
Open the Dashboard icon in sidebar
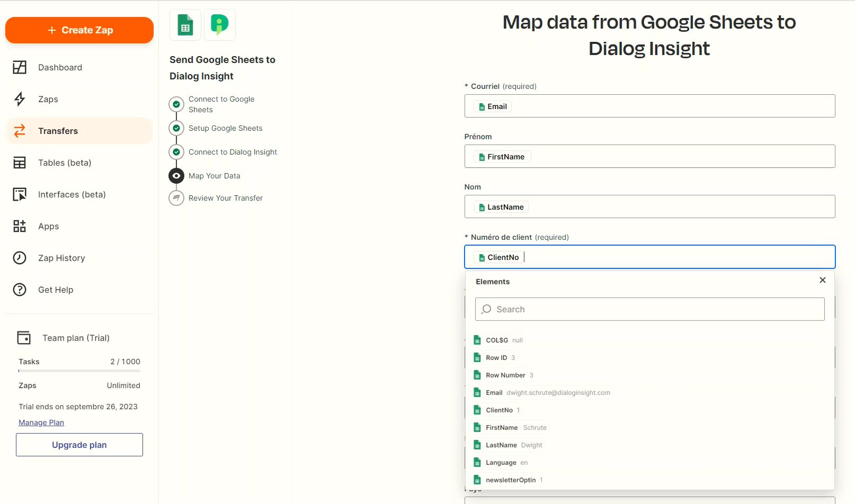(x=20, y=67)
